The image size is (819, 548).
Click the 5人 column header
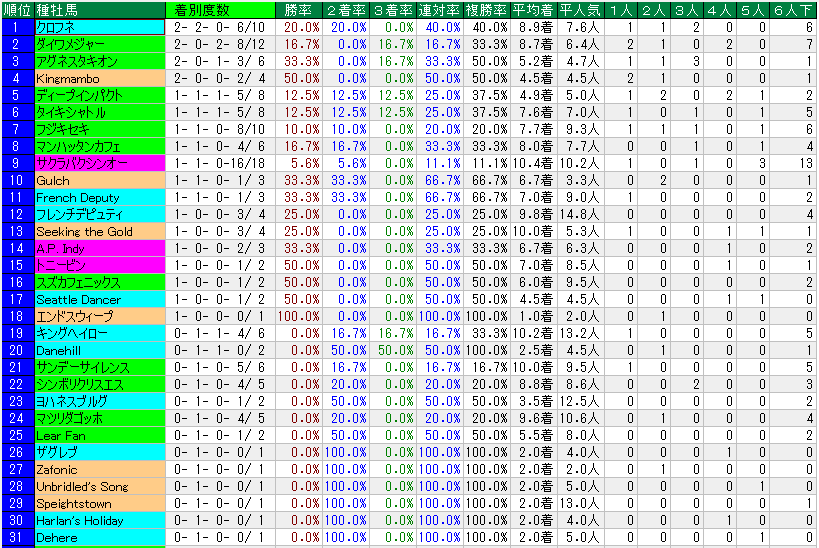pos(753,10)
